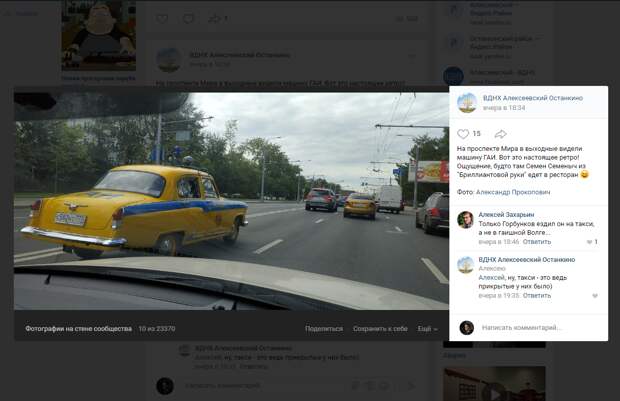Screen dimensions: 620x401
Task: Open comments icon on background post
Action: tap(188, 19)
